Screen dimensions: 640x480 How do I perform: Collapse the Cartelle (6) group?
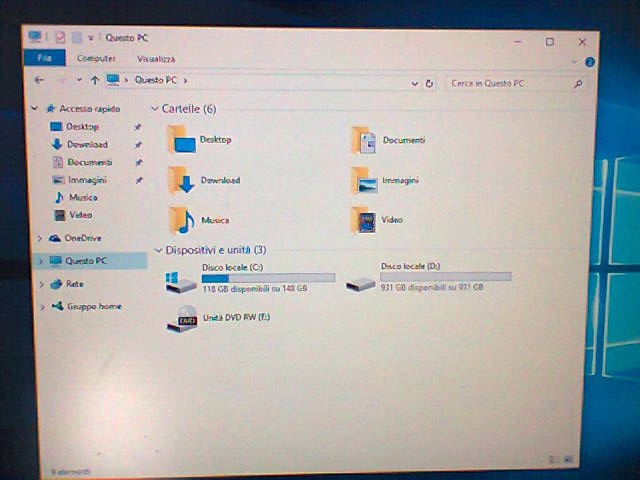[x=155, y=108]
